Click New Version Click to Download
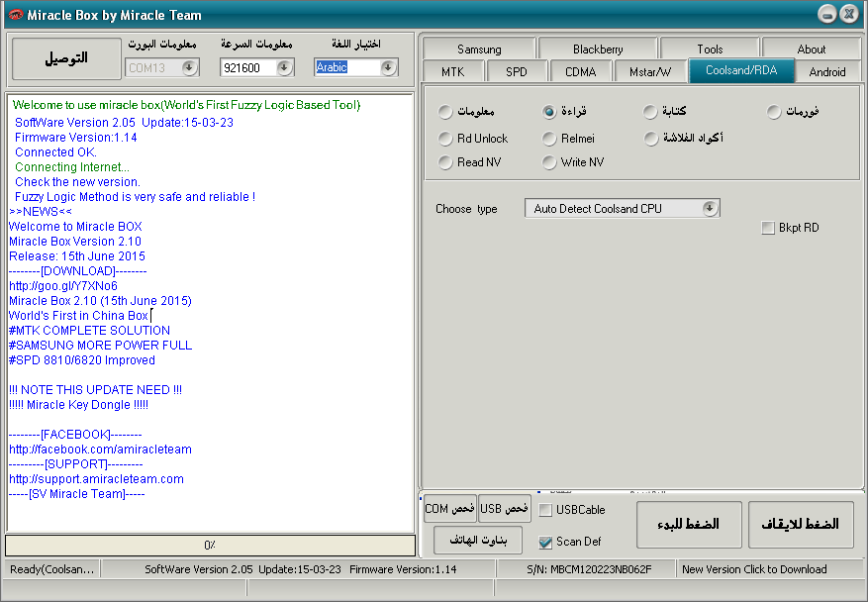The height and width of the screenshot is (602, 868). click(x=754, y=568)
